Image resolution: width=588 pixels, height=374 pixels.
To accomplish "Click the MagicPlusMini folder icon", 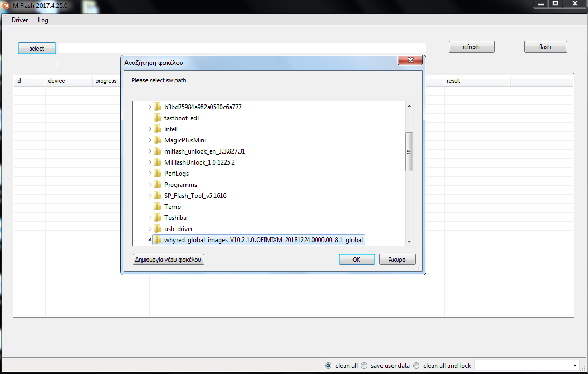I will tap(158, 140).
